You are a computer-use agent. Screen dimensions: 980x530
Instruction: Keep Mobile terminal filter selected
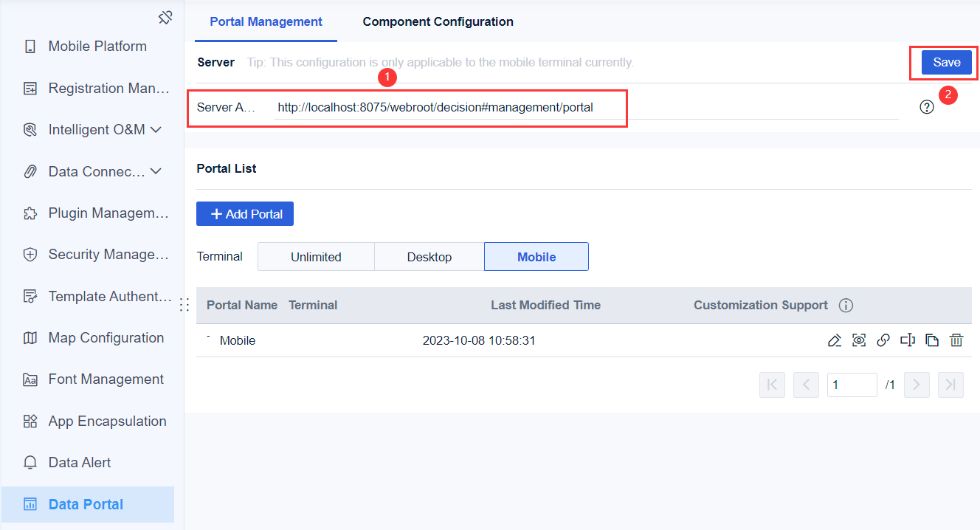[536, 256]
